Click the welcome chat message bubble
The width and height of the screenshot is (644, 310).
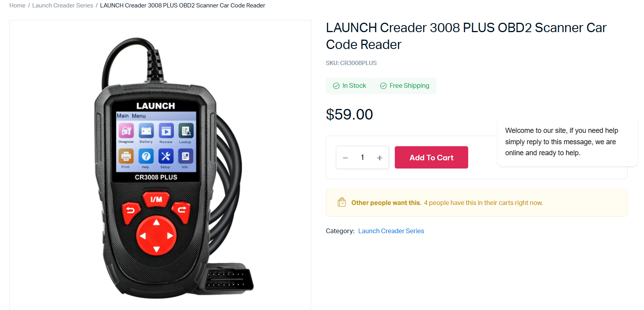point(567,142)
